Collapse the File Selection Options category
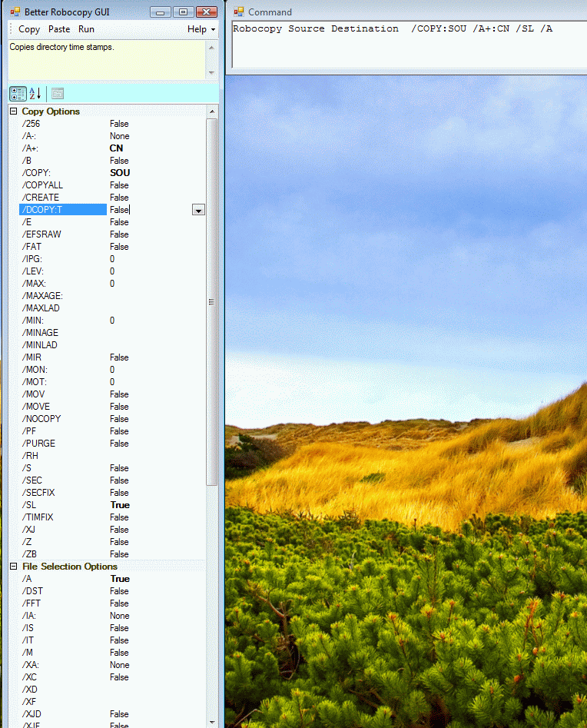The height and width of the screenshot is (728, 587). [14, 567]
